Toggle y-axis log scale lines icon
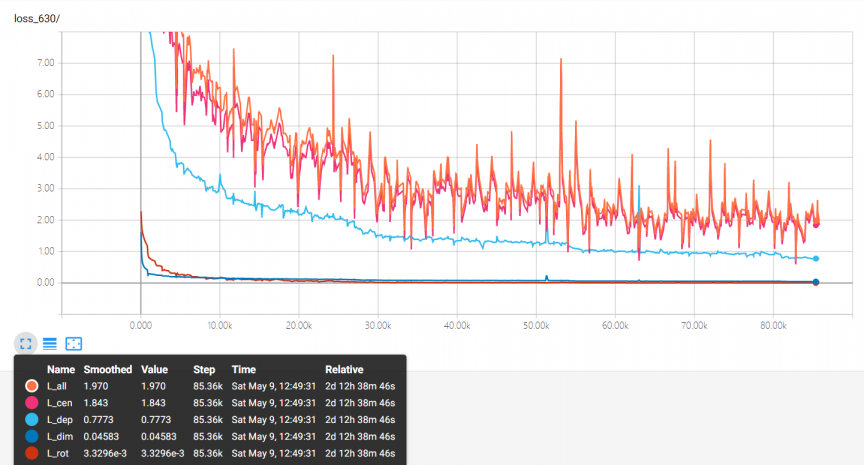864x465 pixels. [50, 344]
